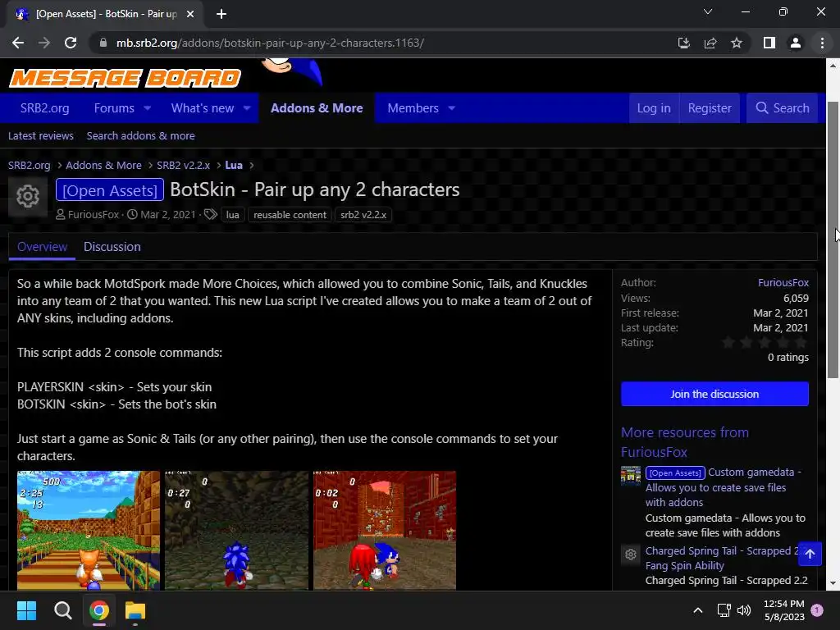
Task: Open the SRB2.org nav item
Action: [44, 108]
